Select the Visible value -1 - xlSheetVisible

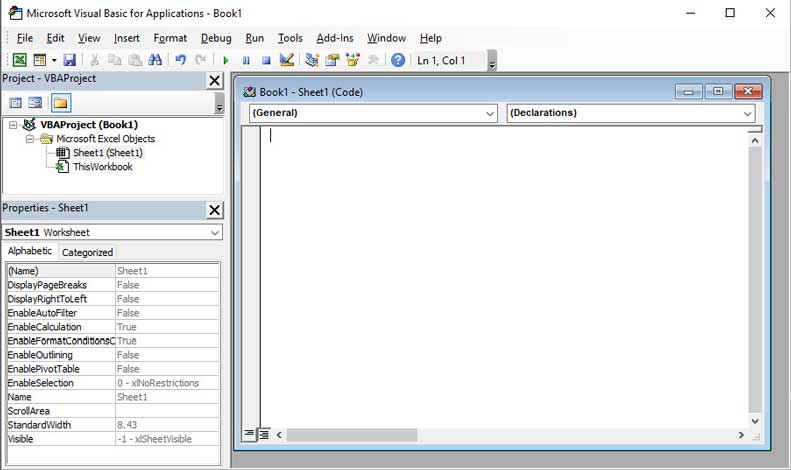click(x=168, y=439)
